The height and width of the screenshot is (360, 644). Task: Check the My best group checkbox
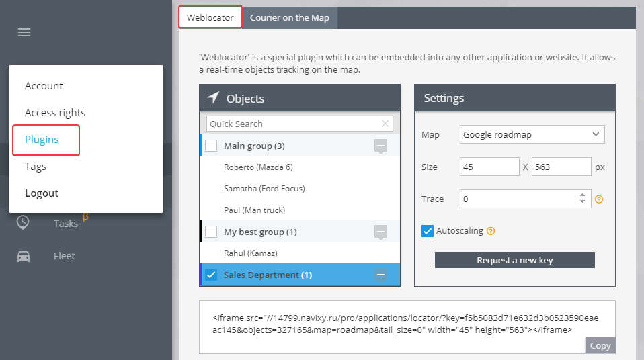click(x=211, y=232)
